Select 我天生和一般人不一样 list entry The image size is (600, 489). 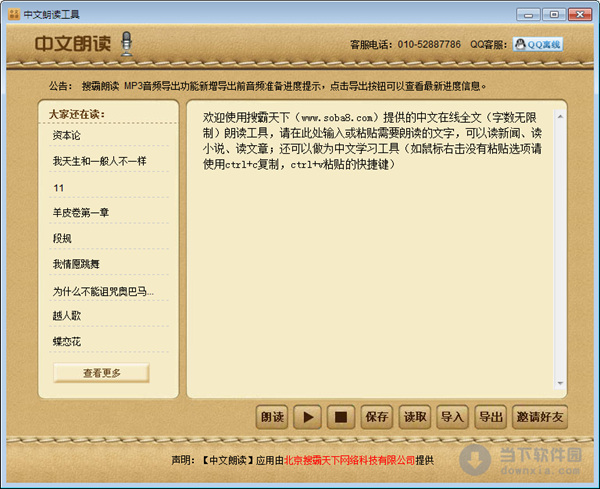99,161
